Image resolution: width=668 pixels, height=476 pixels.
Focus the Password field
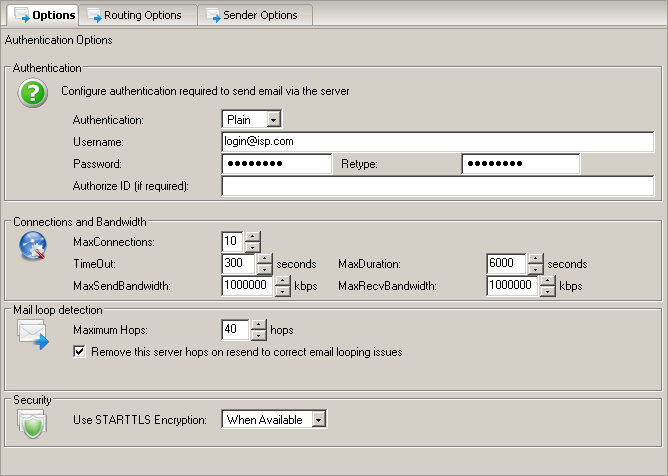click(276, 164)
